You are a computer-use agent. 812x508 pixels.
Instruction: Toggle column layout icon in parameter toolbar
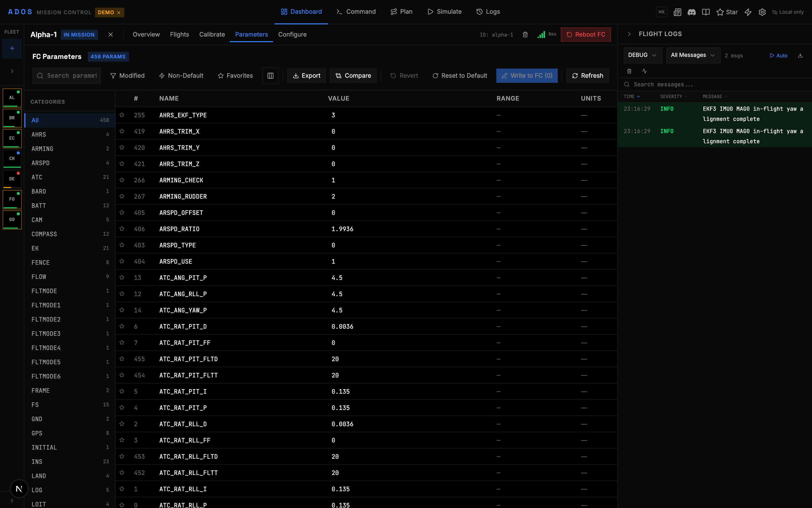coord(270,76)
